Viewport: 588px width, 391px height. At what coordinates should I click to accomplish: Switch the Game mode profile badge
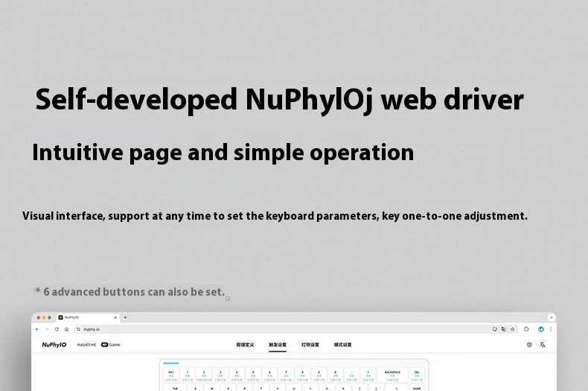tap(111, 345)
